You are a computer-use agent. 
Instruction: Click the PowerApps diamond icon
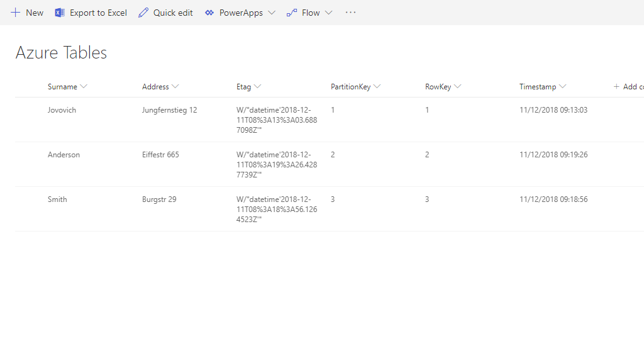click(x=209, y=13)
